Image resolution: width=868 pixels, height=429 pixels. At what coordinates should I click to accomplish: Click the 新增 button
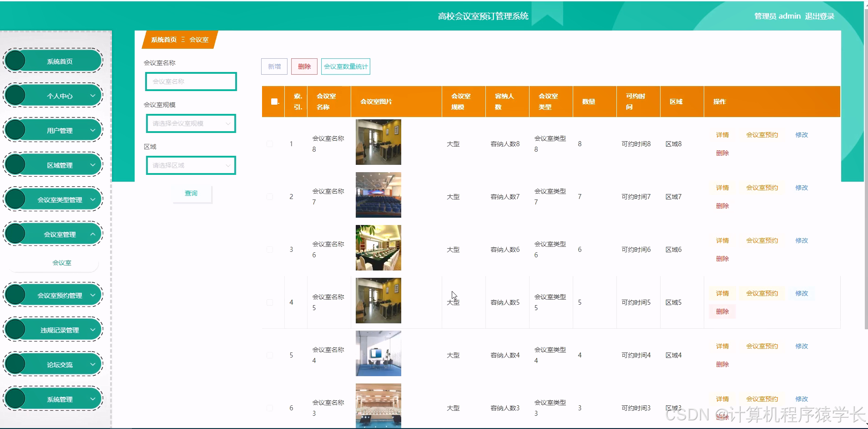click(274, 66)
